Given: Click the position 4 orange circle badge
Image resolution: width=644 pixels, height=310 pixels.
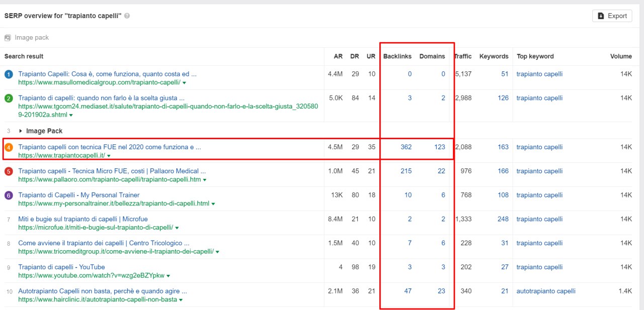Looking at the screenshot, I should tap(9, 147).
